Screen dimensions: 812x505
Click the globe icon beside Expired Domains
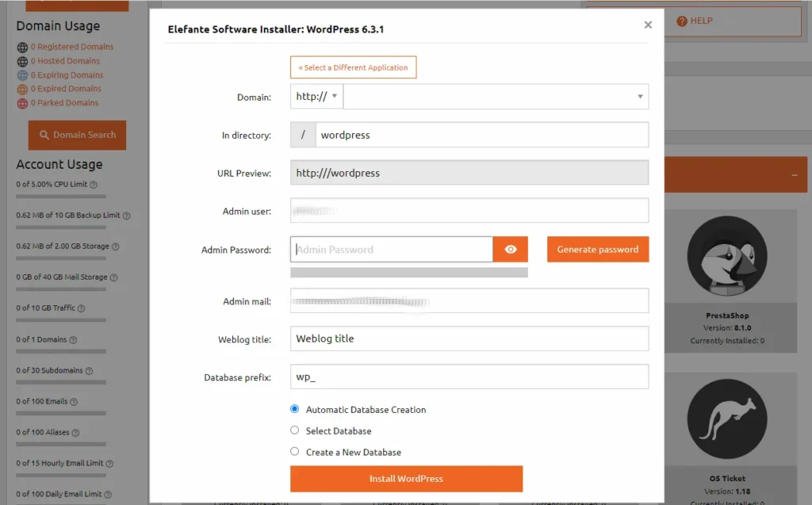click(22, 89)
